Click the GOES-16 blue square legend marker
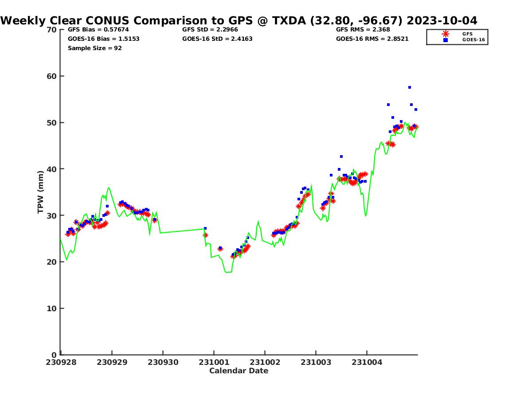The image size is (532, 399). click(x=446, y=40)
